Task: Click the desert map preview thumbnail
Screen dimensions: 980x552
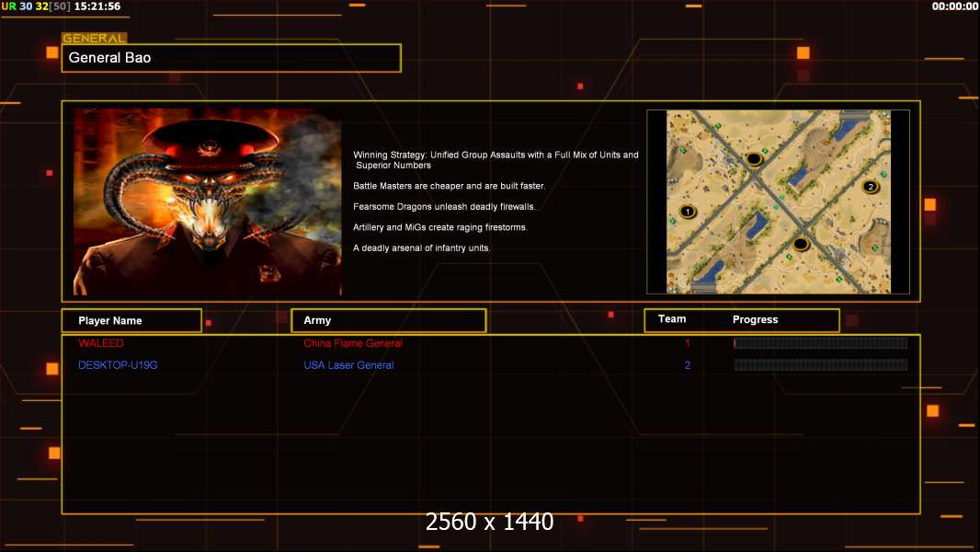Action: (778, 201)
